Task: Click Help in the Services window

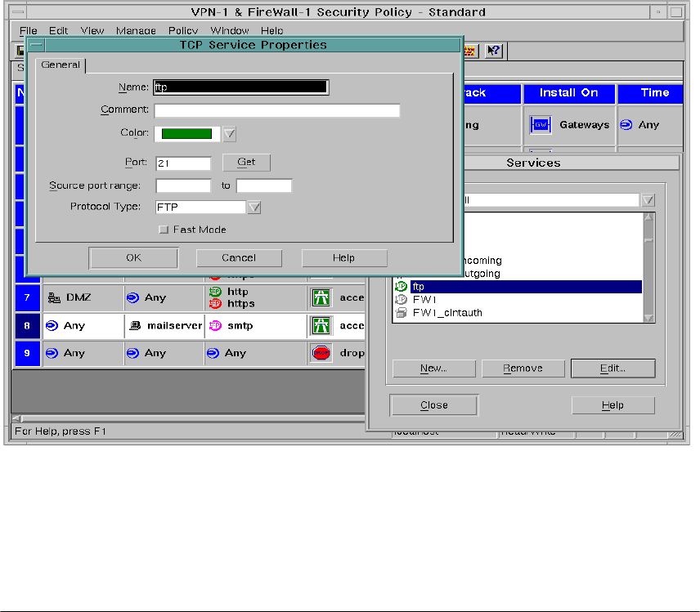Action: (x=613, y=405)
